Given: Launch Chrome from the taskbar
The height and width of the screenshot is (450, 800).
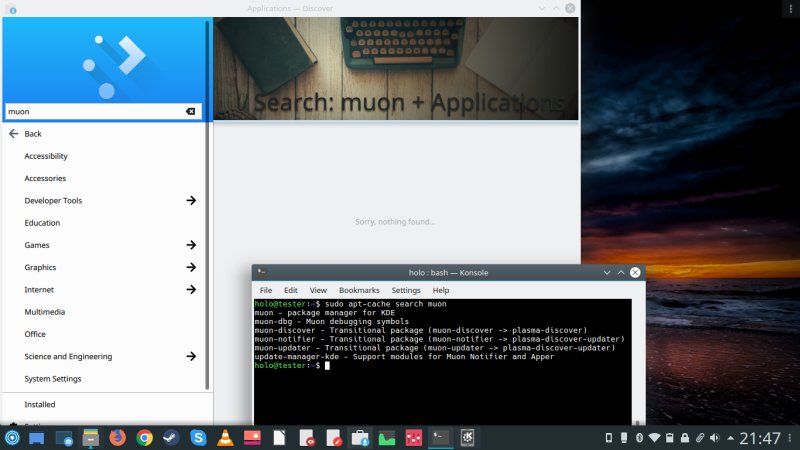Looking at the screenshot, I should (x=145, y=438).
